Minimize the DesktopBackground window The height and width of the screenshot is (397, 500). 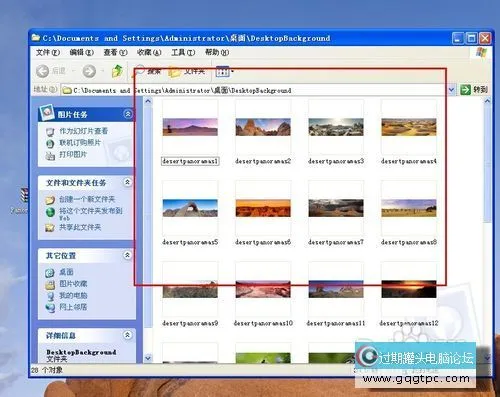[x=458, y=38]
